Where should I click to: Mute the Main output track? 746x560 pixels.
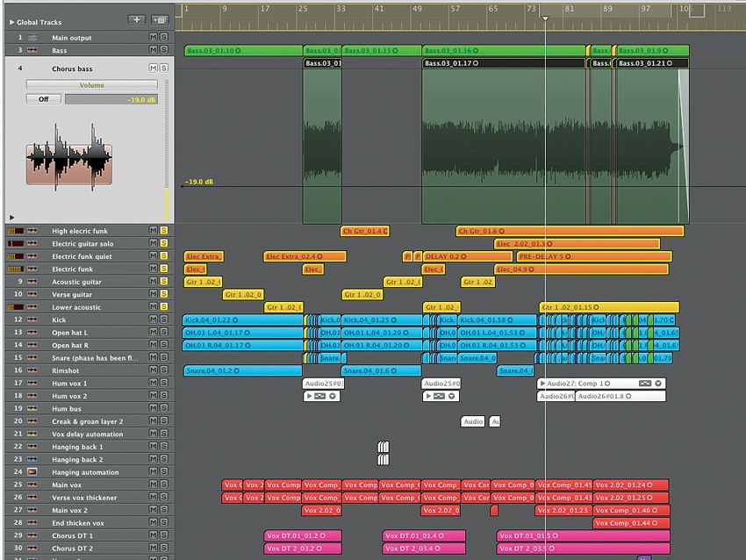coord(154,37)
